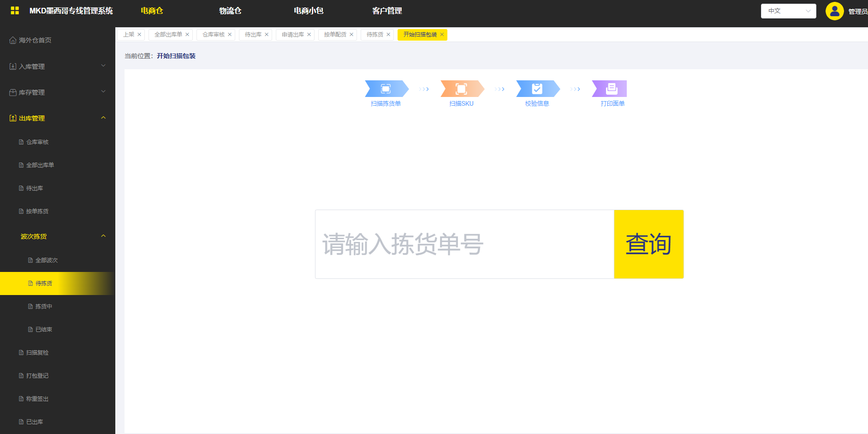The image size is (868, 434).
Task: Click the 校验信息 clipboard step icon
Action: [x=537, y=89]
